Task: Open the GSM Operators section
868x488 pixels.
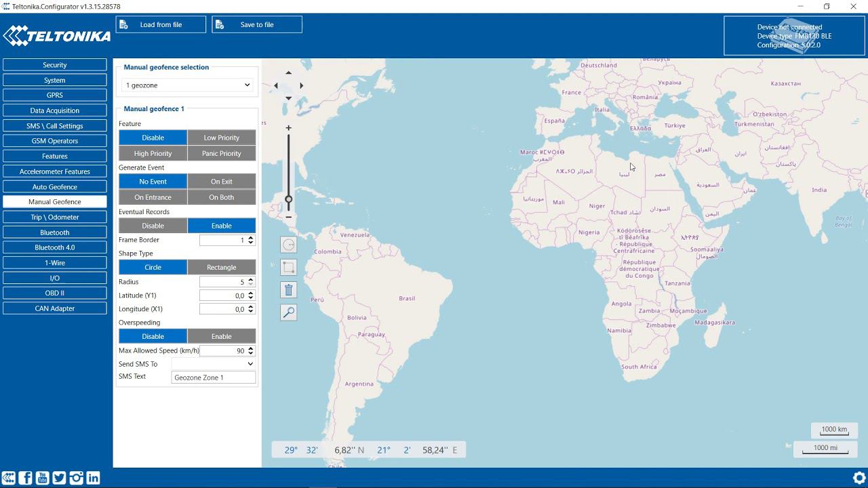Action: tap(55, 141)
